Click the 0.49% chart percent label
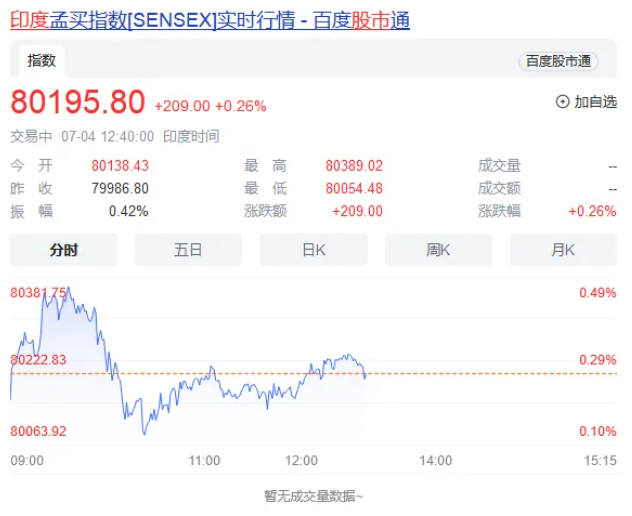Viewport: 632px width, 516px height. pos(598,293)
